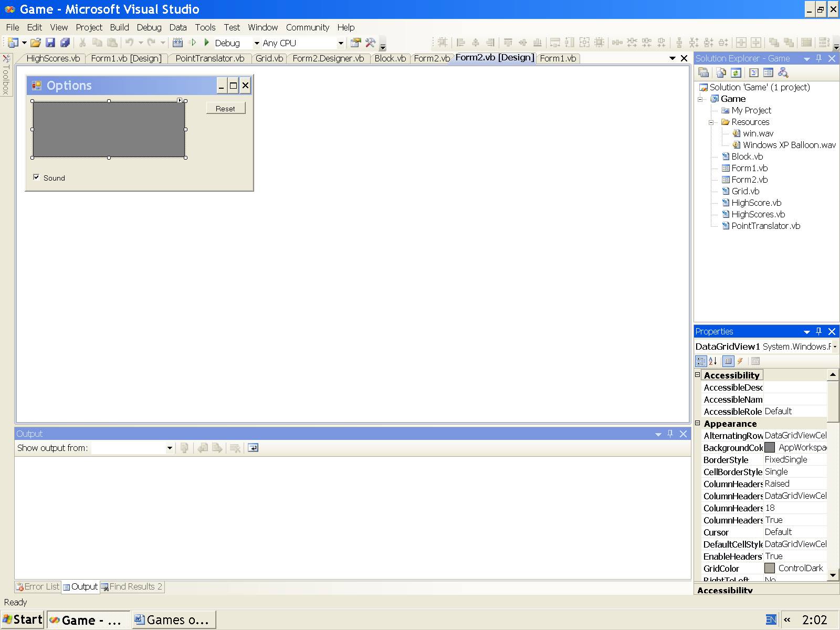
Task: Open File toolbar folder icon
Action: (x=35, y=43)
